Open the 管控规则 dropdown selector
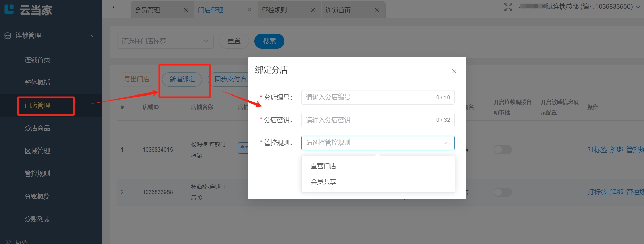The height and width of the screenshot is (244, 644). tap(377, 143)
